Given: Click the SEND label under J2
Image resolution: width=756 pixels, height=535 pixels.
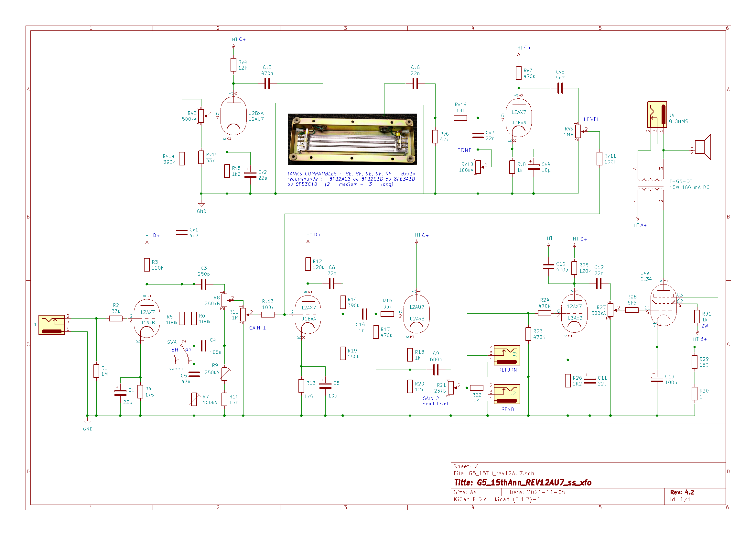Looking at the screenshot, I should (x=508, y=410).
